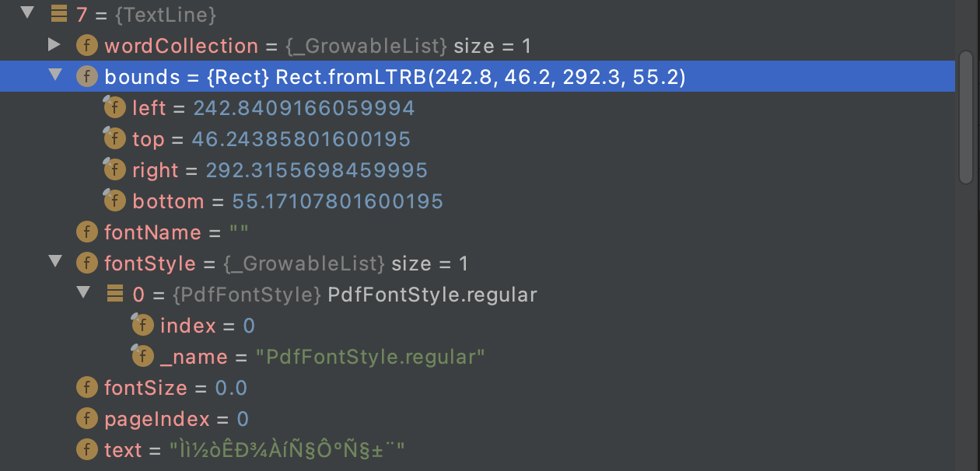Expand the wordCollection list
The image size is (980, 471).
[55, 46]
